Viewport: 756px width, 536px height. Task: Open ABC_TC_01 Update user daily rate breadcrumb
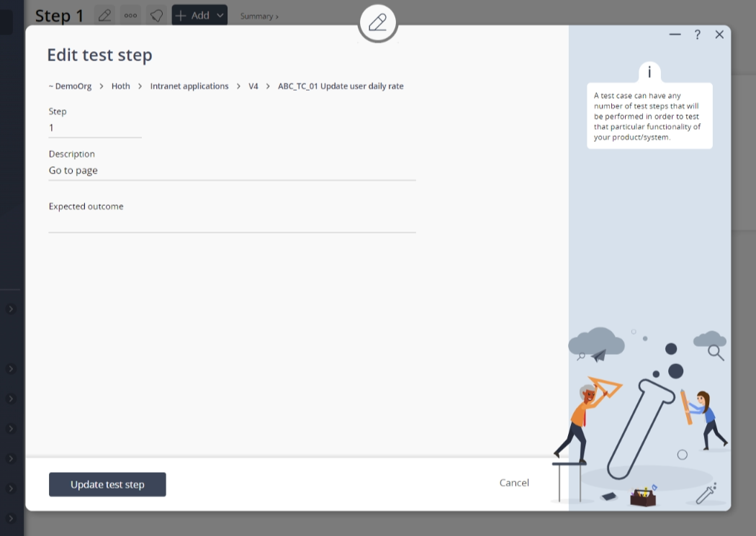[x=341, y=86]
